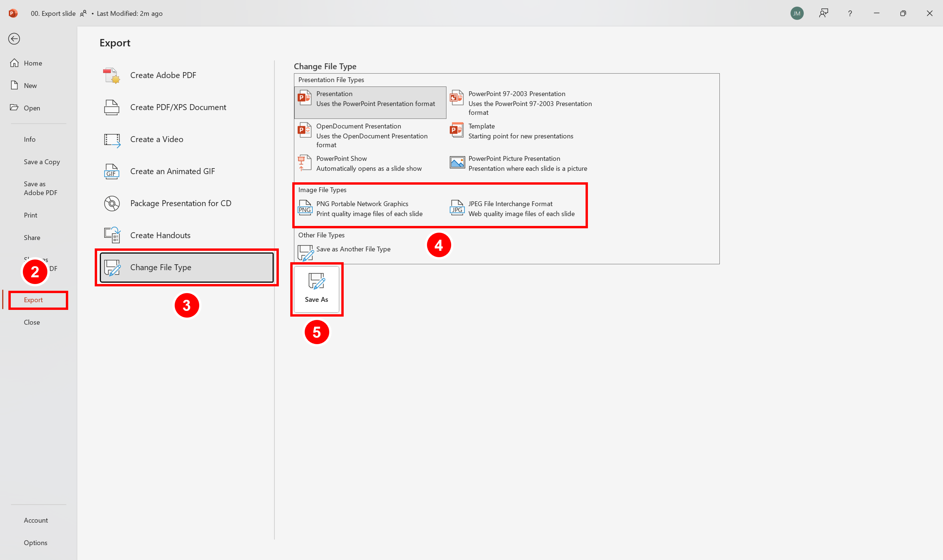Go to the Print menu item

tap(30, 215)
